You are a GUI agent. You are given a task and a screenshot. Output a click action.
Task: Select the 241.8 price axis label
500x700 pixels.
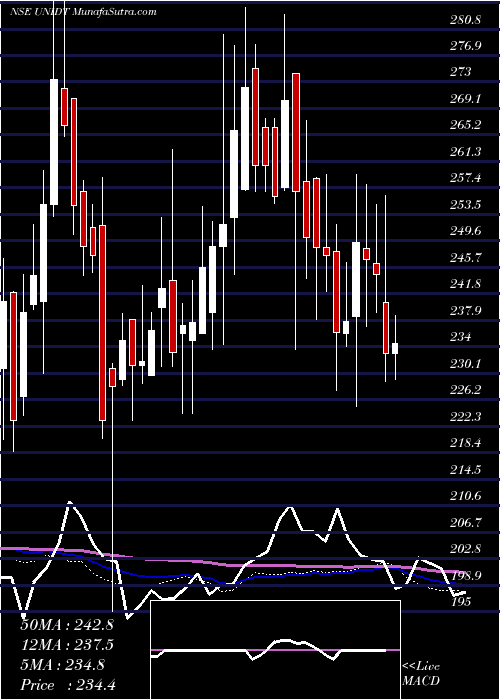pyautogui.click(x=465, y=284)
